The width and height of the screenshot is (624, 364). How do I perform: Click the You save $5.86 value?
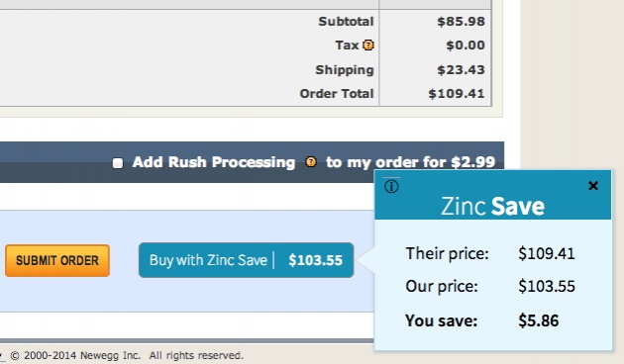[x=539, y=320]
